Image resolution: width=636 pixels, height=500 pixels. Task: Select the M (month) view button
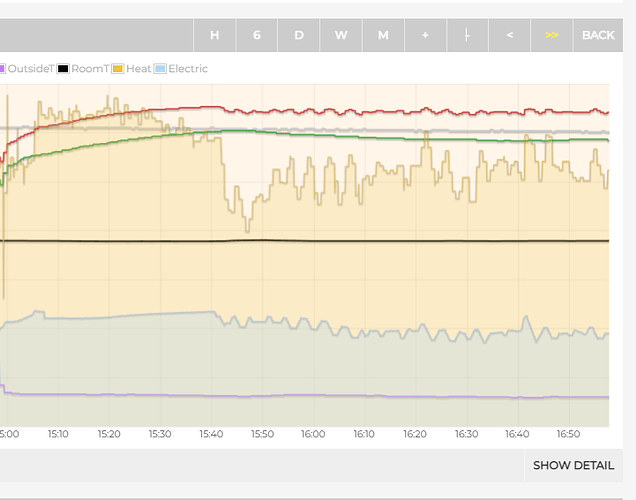tap(383, 35)
